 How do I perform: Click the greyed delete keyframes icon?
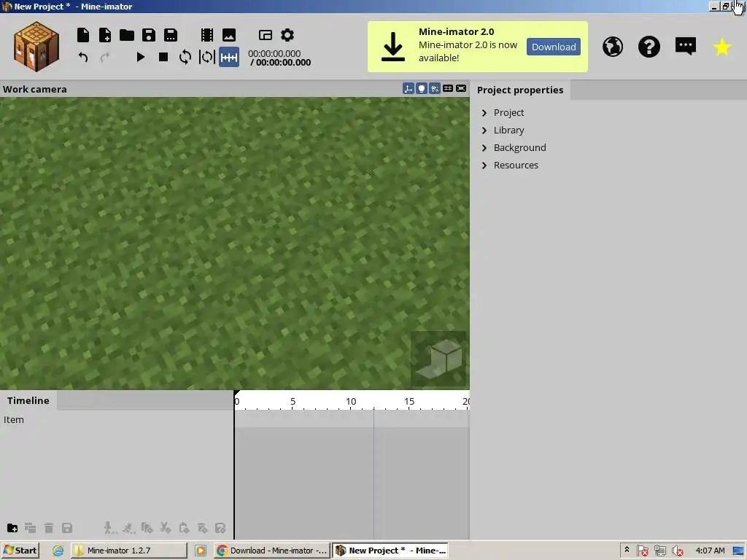202,528
